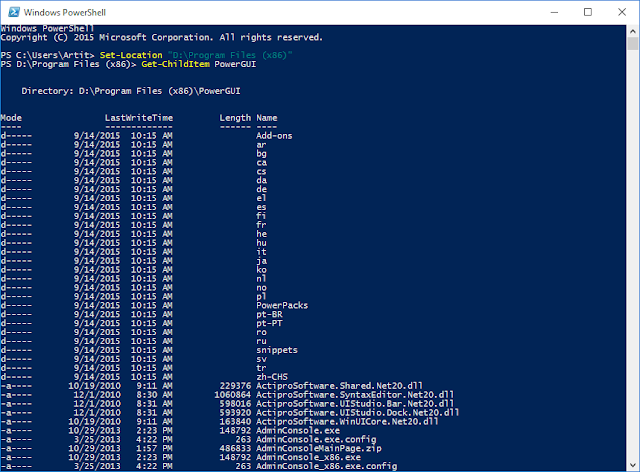This screenshot has width=640, height=472.
Task: Click ActiproSoftware.WinUICore.Net20.dll file name
Action: pos(347,422)
